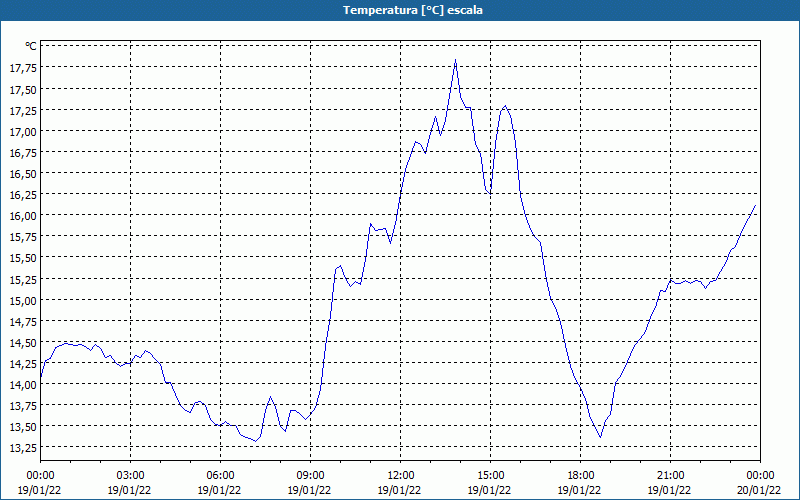Click the 14,25 axis value
Image resolution: width=800 pixels, height=500 pixels.
23,364
